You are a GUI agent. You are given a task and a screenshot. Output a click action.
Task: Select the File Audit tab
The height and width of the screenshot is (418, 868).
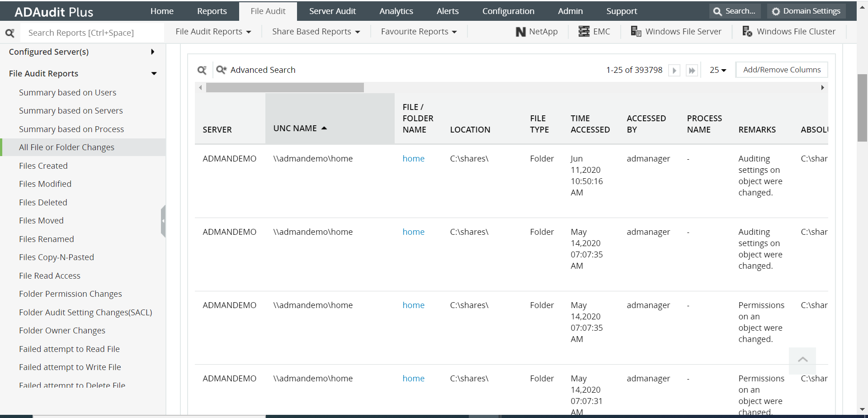pos(268,11)
